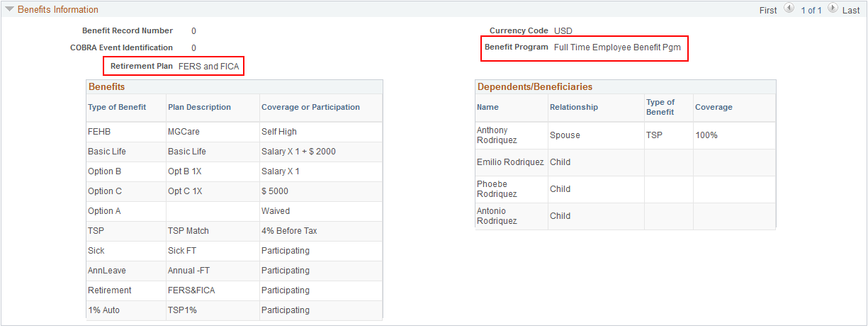
Task: Select the Plan Description column header
Action: (x=199, y=107)
